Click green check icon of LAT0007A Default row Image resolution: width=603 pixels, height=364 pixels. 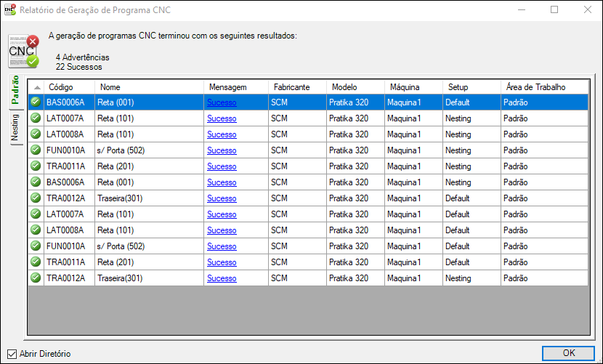pos(36,214)
